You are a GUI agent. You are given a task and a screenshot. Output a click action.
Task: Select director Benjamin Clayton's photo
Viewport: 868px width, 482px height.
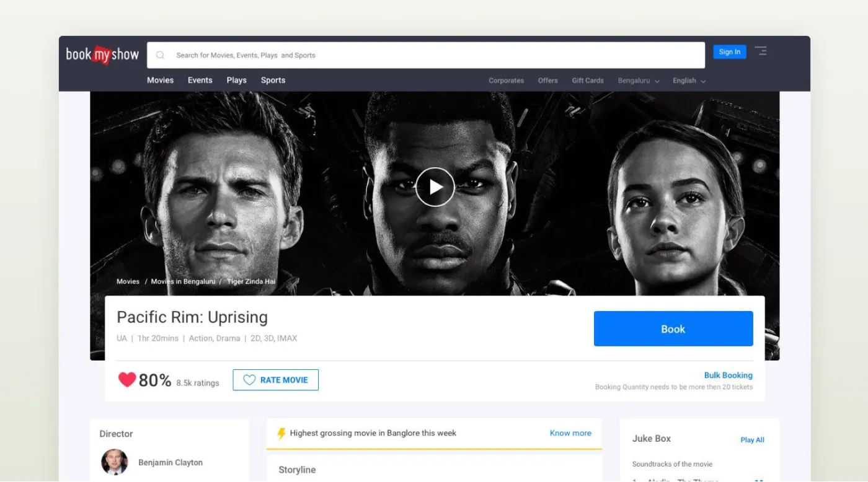coord(115,462)
